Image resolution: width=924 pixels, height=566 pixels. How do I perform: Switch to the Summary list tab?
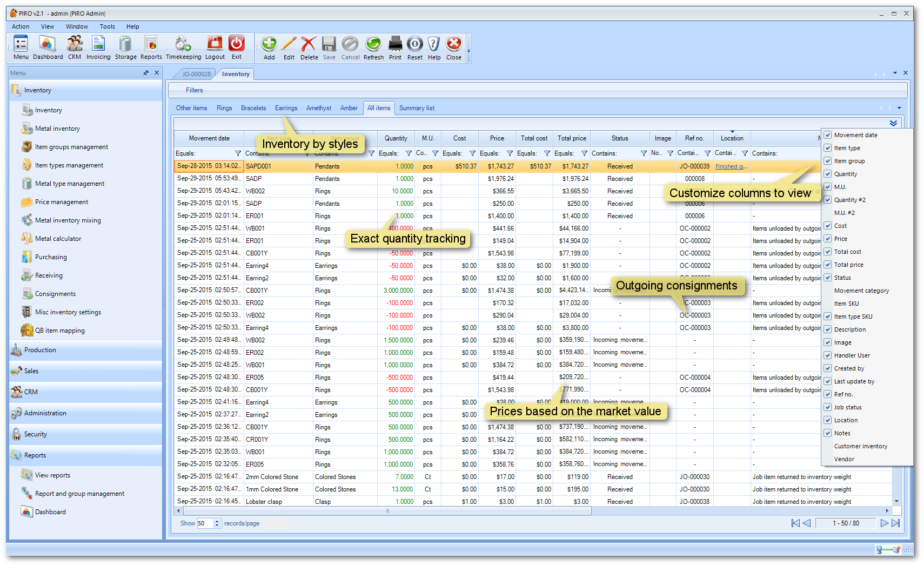417,108
